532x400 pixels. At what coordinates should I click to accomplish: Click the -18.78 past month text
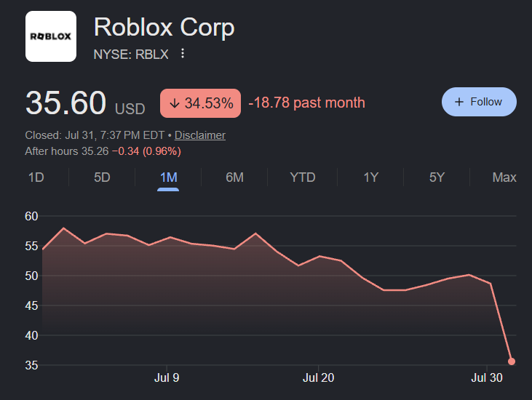coord(306,103)
